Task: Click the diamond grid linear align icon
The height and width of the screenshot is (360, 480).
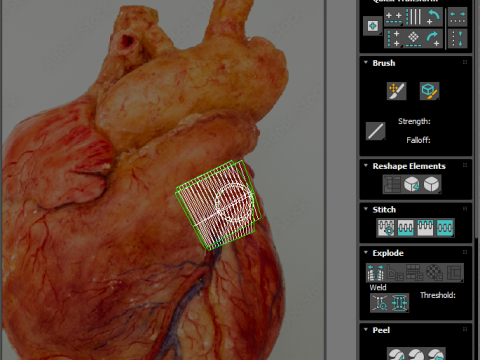Action: (414, 38)
